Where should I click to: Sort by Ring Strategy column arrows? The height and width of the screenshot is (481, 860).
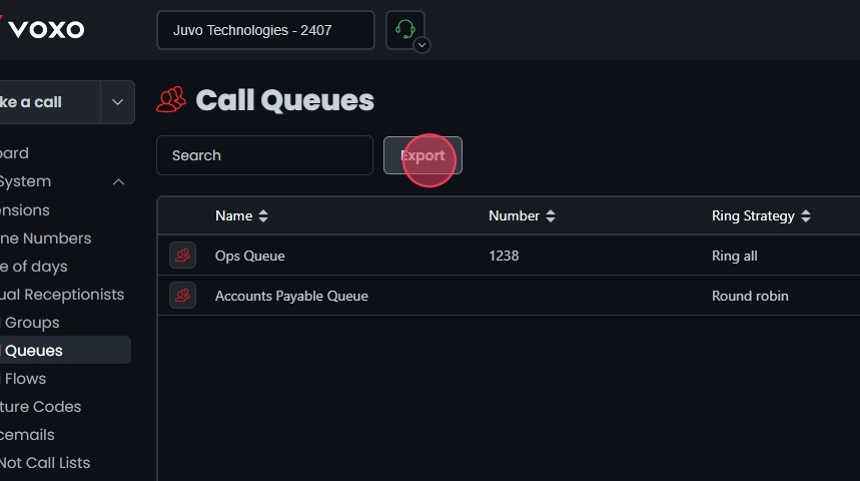(806, 216)
